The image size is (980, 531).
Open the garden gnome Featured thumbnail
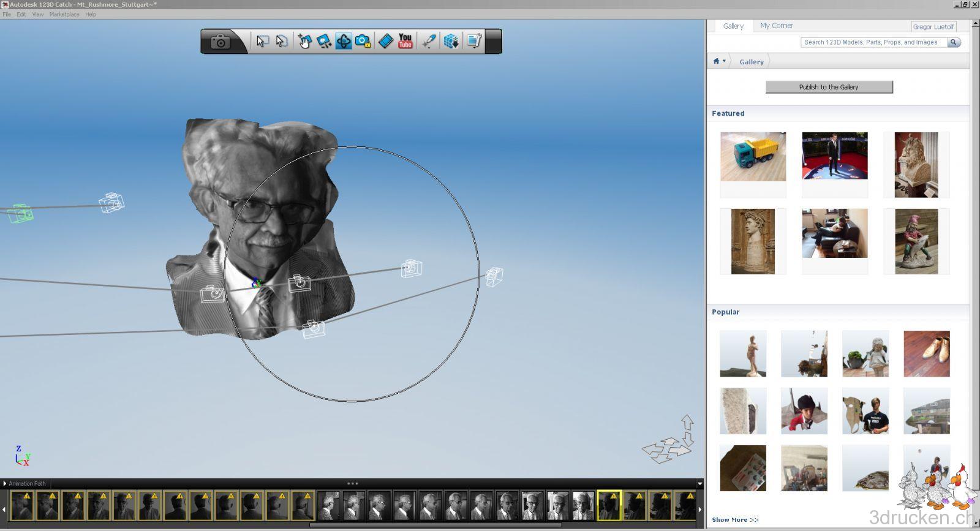click(916, 241)
